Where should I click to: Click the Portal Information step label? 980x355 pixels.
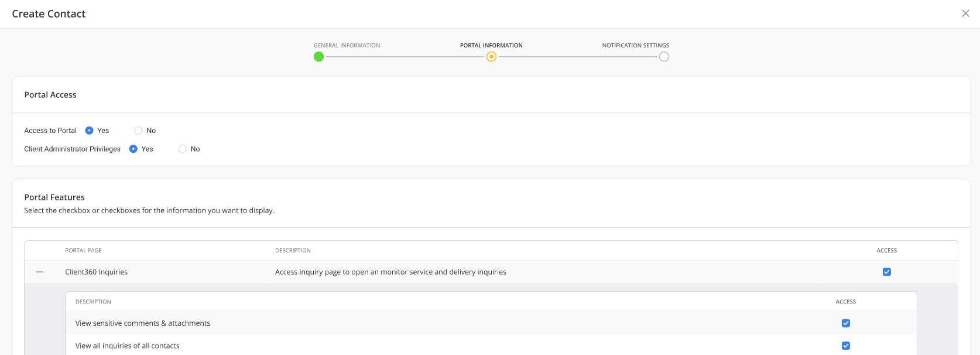[x=491, y=45]
